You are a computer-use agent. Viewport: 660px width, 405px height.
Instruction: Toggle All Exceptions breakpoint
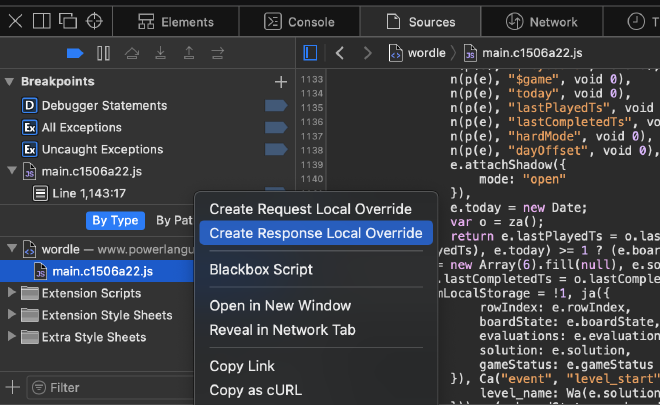[276, 128]
